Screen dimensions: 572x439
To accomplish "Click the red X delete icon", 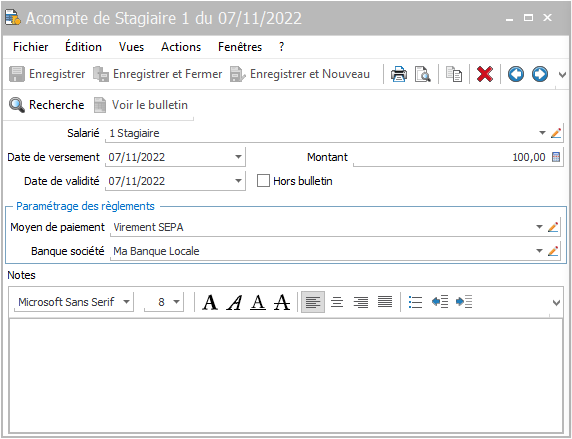I will click(x=485, y=74).
